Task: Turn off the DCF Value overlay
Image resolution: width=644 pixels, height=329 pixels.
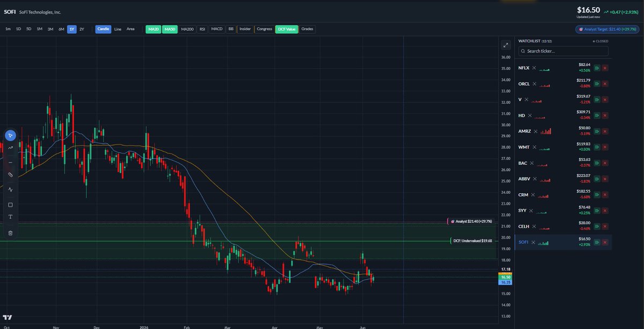Action: coord(287,29)
